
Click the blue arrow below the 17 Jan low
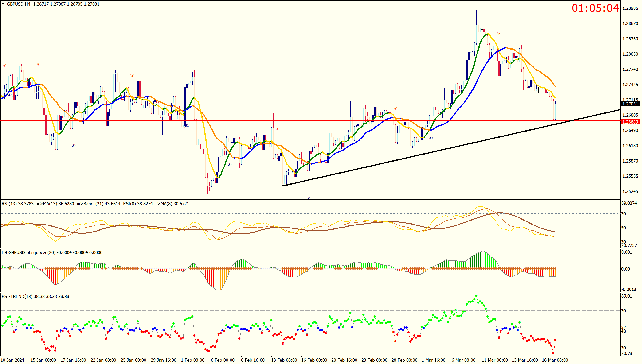coord(74,145)
